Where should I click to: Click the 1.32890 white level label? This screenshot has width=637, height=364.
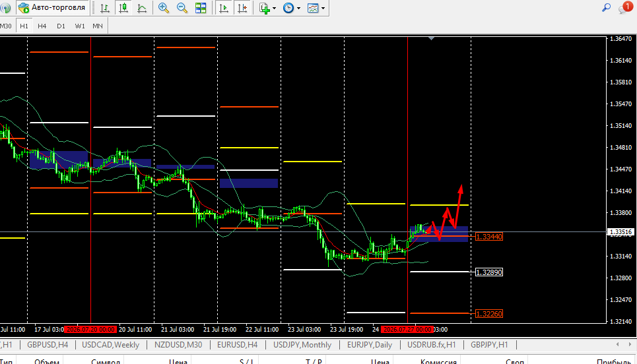click(489, 272)
